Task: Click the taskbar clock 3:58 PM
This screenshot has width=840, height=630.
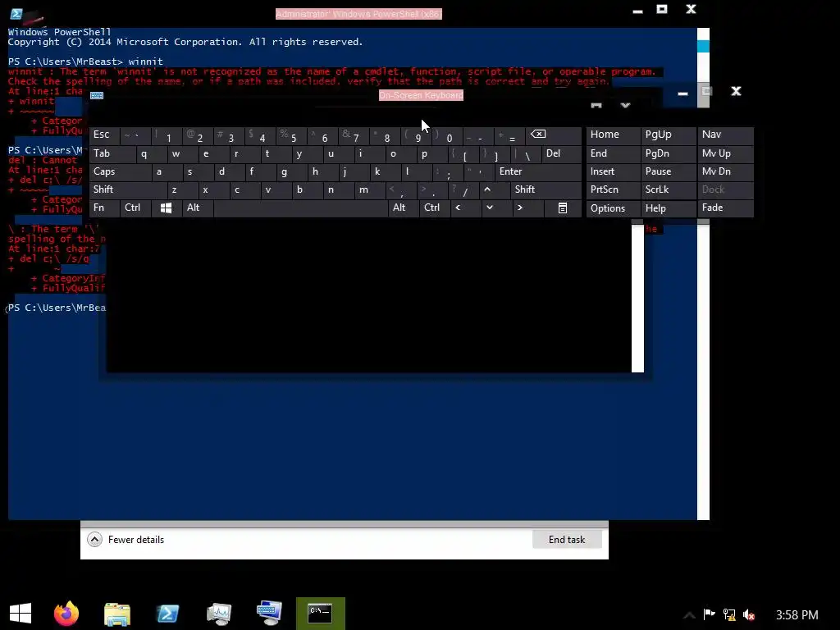Action: click(797, 615)
